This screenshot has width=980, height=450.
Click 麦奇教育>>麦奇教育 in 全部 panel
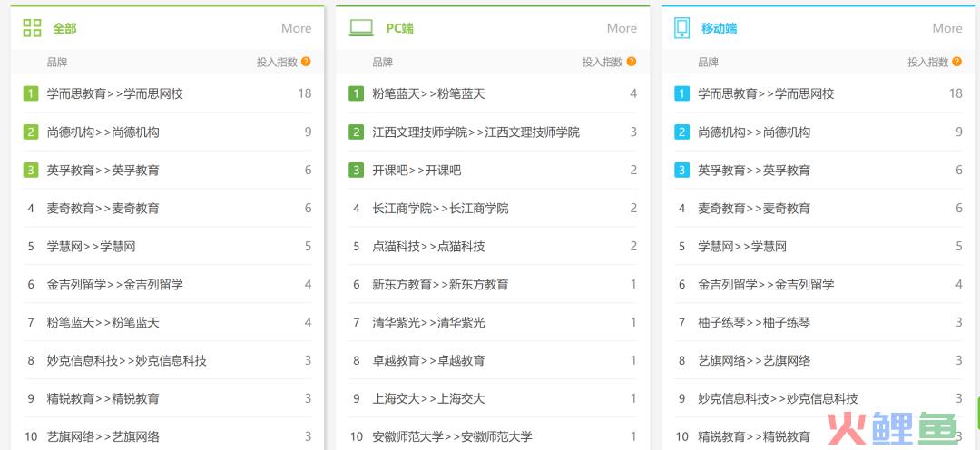(103, 208)
